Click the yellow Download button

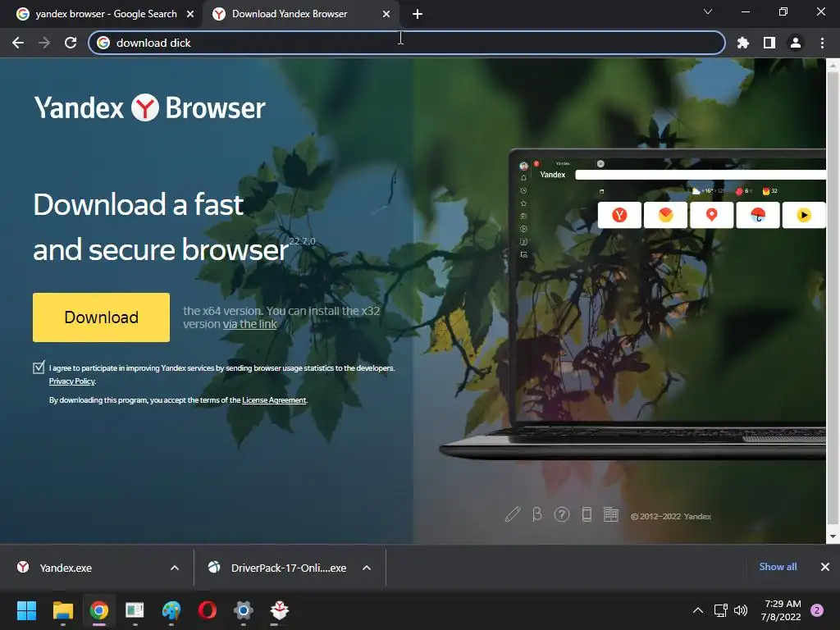coord(101,317)
